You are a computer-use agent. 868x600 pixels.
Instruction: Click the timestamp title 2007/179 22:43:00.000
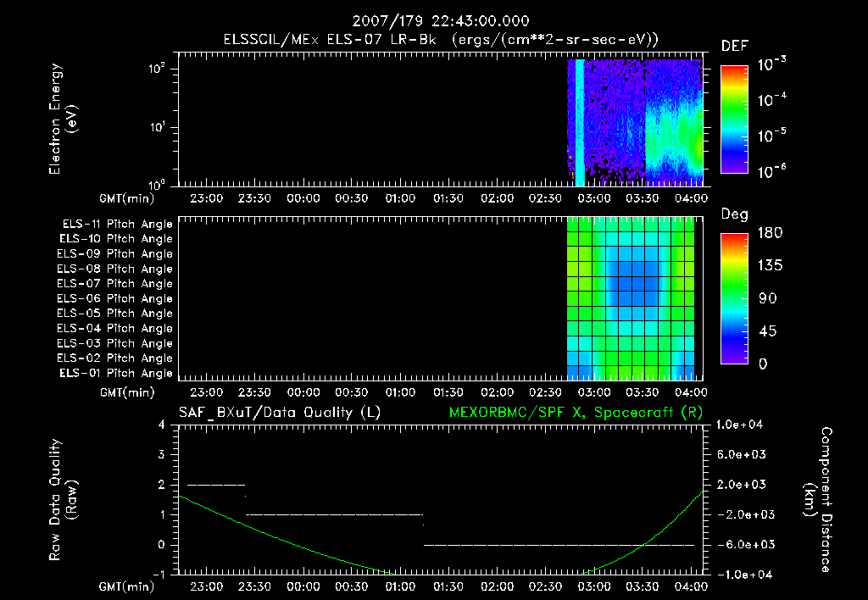click(x=441, y=21)
